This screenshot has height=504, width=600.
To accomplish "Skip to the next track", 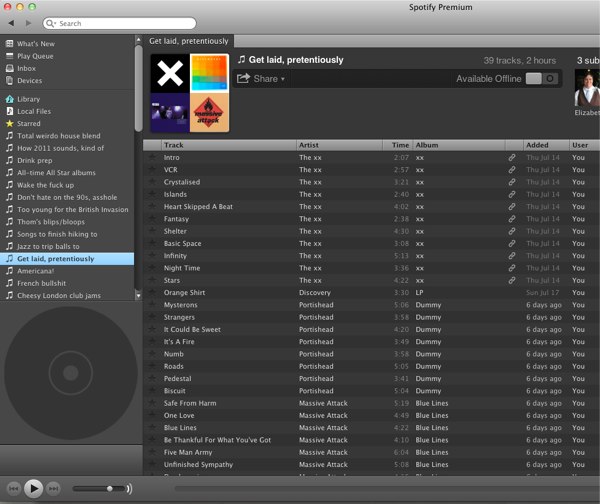I will pos(53,488).
